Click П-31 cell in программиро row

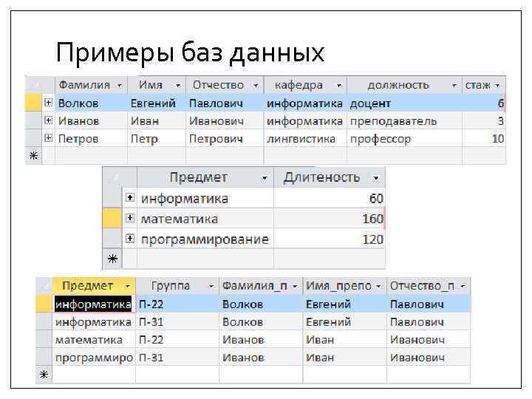[177, 357]
